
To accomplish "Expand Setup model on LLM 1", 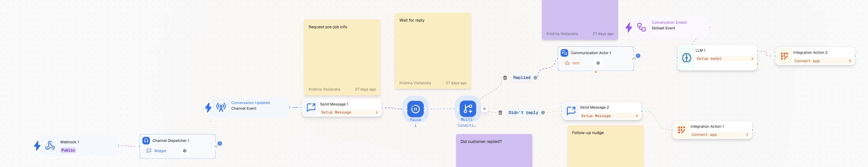I will pyautogui.click(x=725, y=58).
